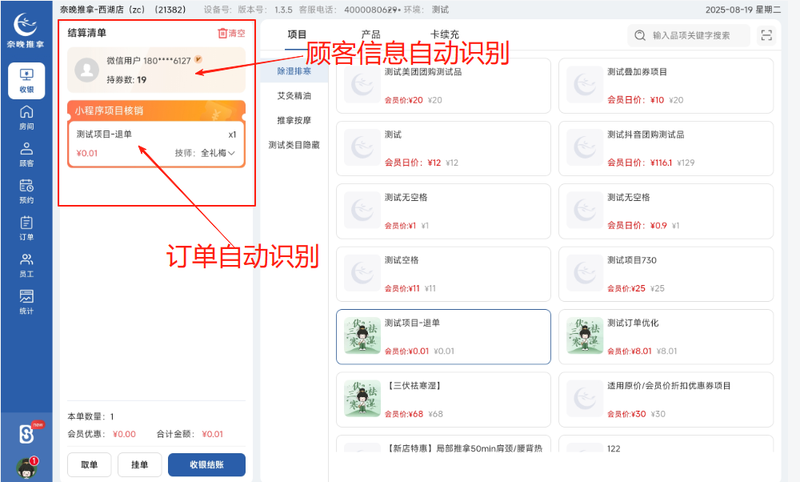The width and height of the screenshot is (800, 482).
Task: Click the 2025-08-19 星期二 date
Action: point(743,10)
